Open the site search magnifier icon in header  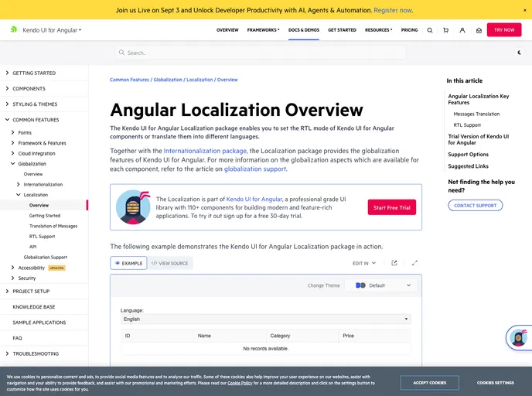coord(430,30)
